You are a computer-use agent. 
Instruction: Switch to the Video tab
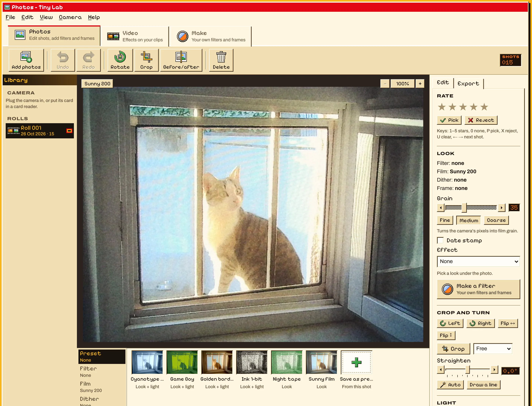click(x=135, y=36)
